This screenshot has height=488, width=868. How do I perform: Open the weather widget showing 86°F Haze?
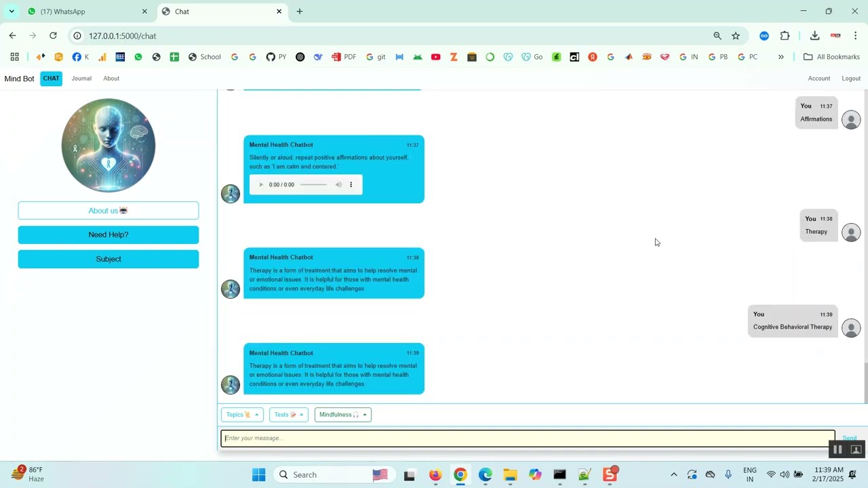(x=28, y=474)
